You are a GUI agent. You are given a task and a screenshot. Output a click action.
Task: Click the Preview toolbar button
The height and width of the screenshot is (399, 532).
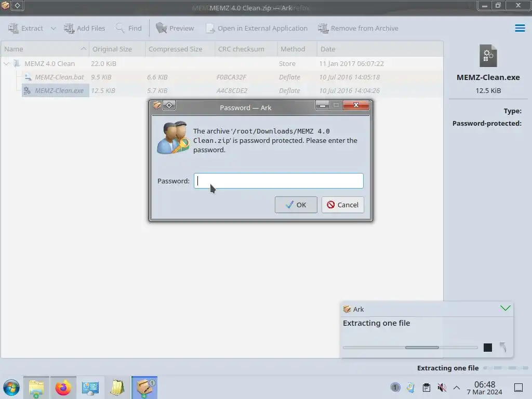coord(175,28)
